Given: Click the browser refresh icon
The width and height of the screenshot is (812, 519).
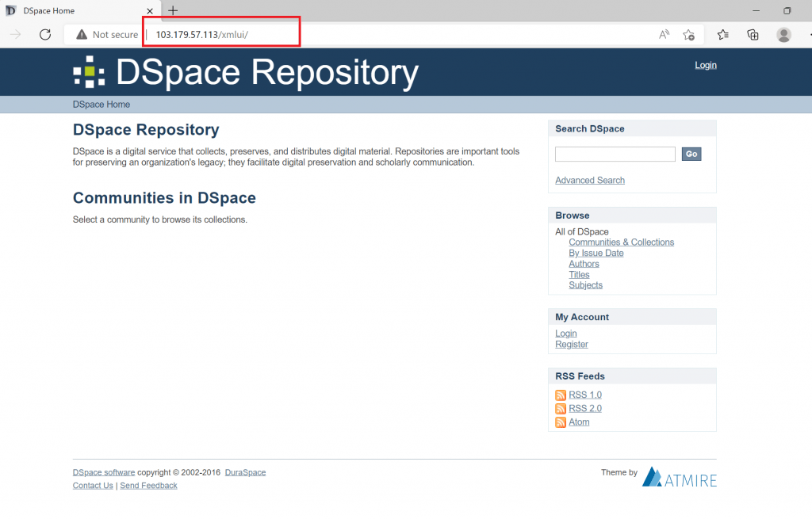Looking at the screenshot, I should (x=45, y=35).
